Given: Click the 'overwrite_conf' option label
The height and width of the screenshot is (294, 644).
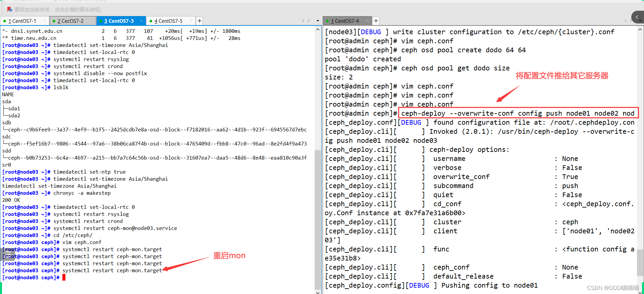Looking at the screenshot, I should [x=461, y=177].
